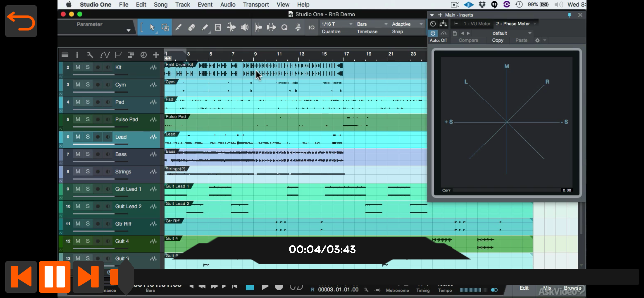Solo the Cym track
644x298 pixels.
pos(88,84)
